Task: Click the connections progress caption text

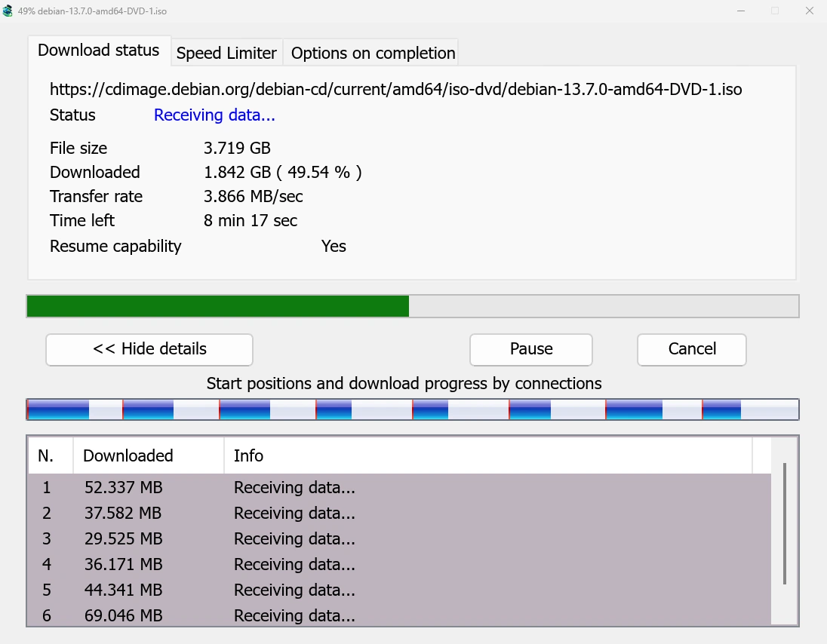Action: pyautogui.click(x=404, y=384)
